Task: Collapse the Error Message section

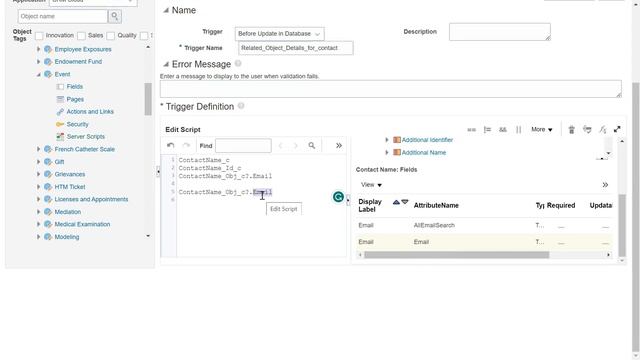Action: (x=166, y=64)
